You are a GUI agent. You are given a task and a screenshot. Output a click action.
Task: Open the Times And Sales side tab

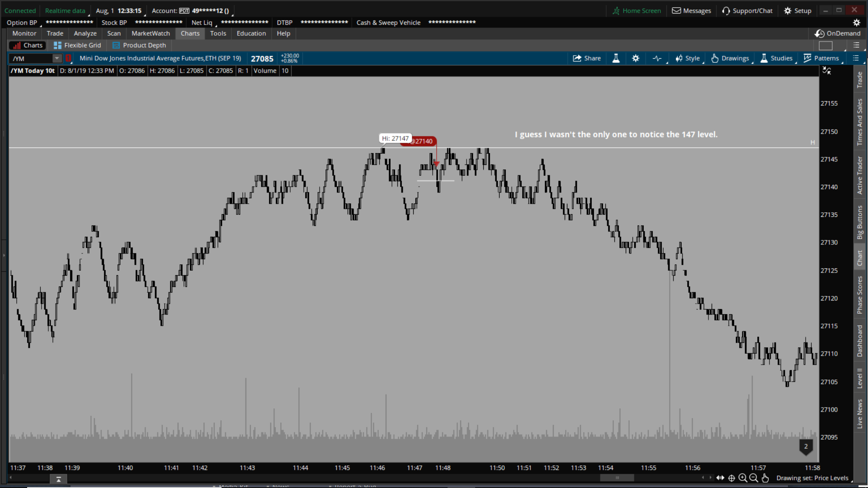[859, 122]
